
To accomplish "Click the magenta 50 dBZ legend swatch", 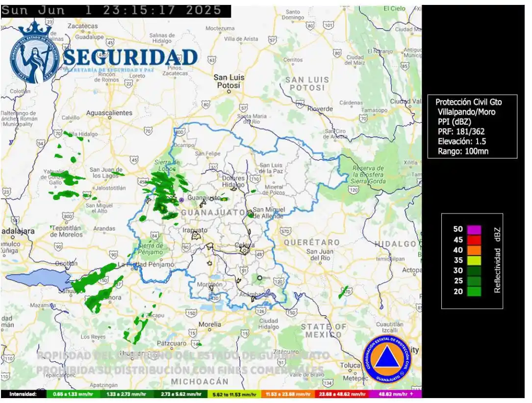I will [474, 229].
